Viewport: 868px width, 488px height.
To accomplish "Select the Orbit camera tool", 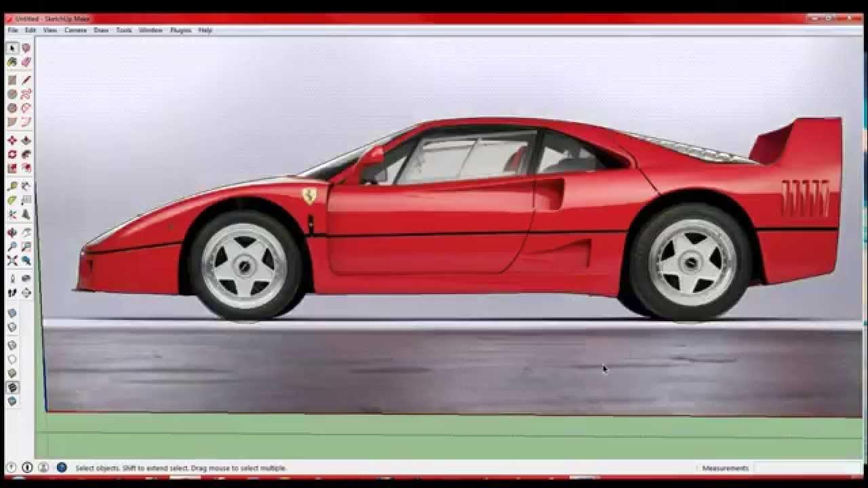I will tap(12, 232).
